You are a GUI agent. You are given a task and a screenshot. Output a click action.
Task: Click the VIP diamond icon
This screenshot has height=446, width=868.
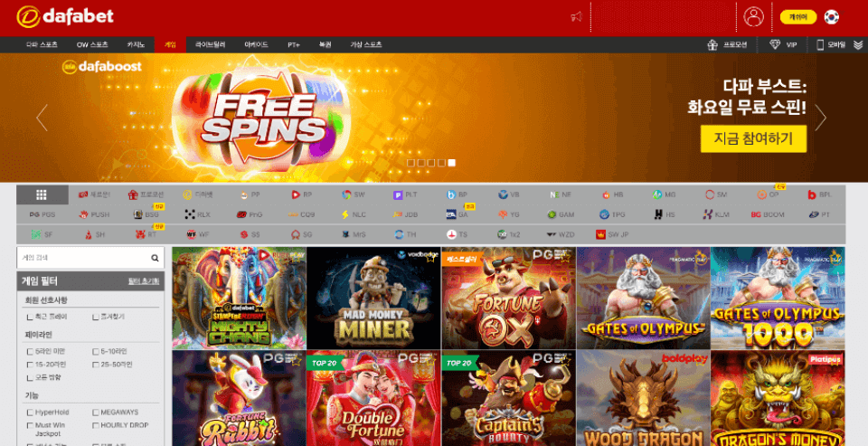click(775, 45)
